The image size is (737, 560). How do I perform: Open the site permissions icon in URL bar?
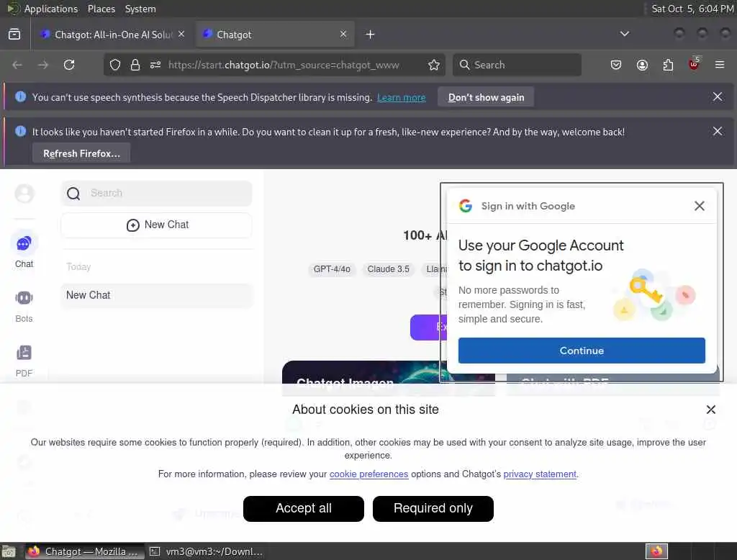tap(155, 65)
